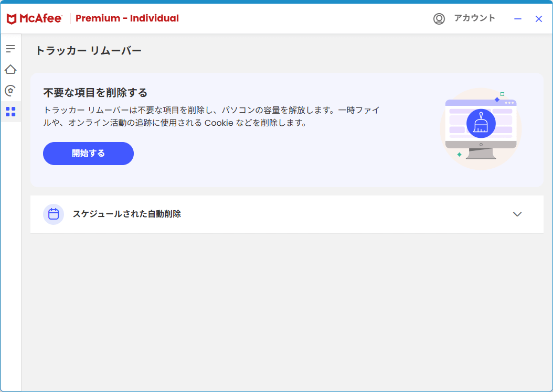Go to the Home icon in sidebar
This screenshot has width=553, height=392.
click(x=10, y=69)
